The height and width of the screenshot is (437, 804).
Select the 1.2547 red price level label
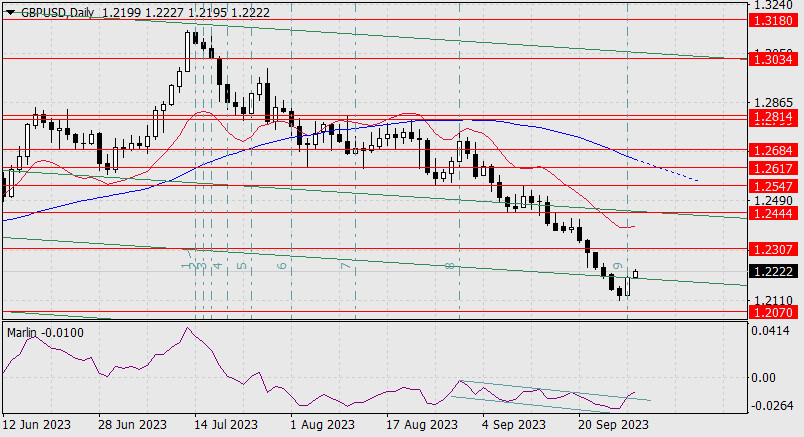pos(773,186)
